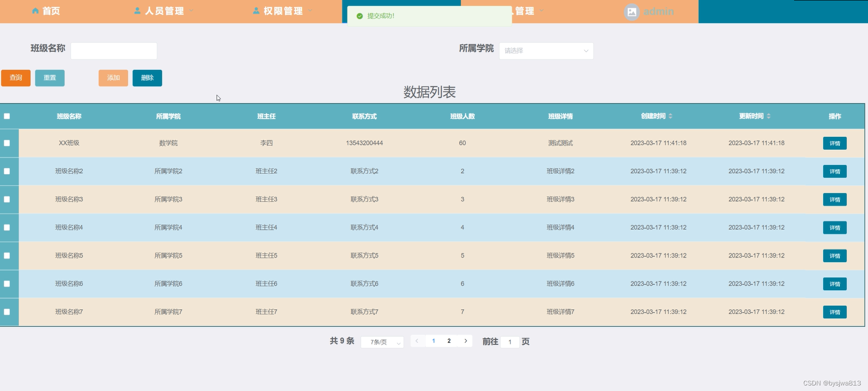The width and height of the screenshot is (868, 391).
Task: Click the home icon beside 首页
Action: click(x=35, y=11)
